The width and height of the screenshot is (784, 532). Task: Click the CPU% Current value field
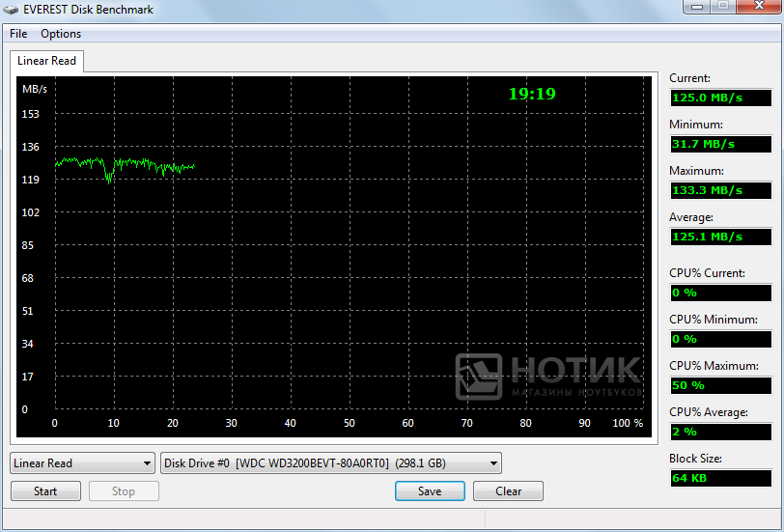click(x=720, y=293)
